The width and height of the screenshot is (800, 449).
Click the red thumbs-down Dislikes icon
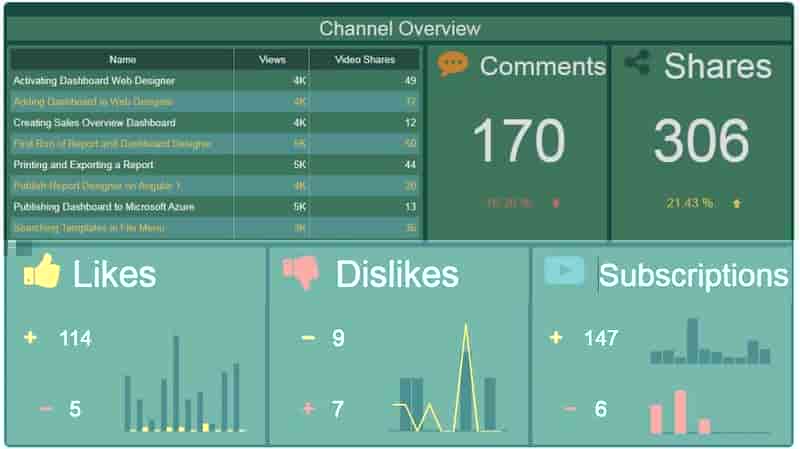click(301, 273)
